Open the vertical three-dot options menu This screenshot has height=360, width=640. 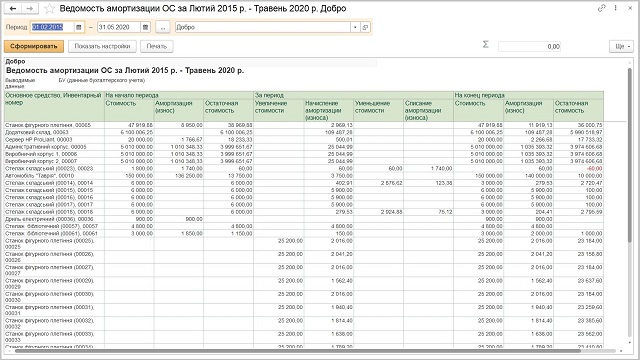[615, 8]
